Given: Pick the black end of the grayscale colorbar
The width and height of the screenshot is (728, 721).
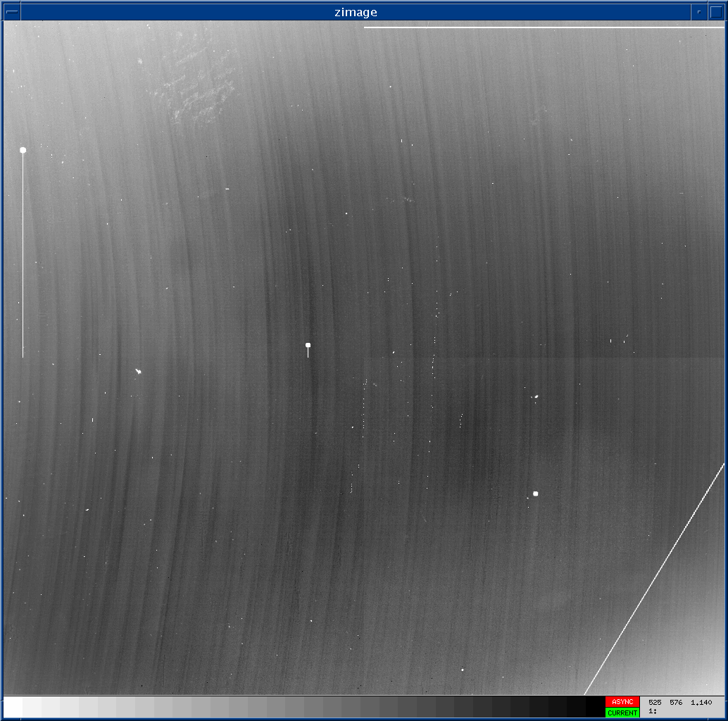Looking at the screenshot, I should [x=595, y=707].
